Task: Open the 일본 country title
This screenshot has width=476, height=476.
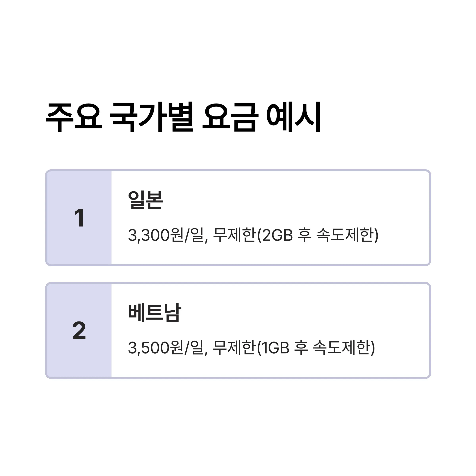Action: point(145,200)
